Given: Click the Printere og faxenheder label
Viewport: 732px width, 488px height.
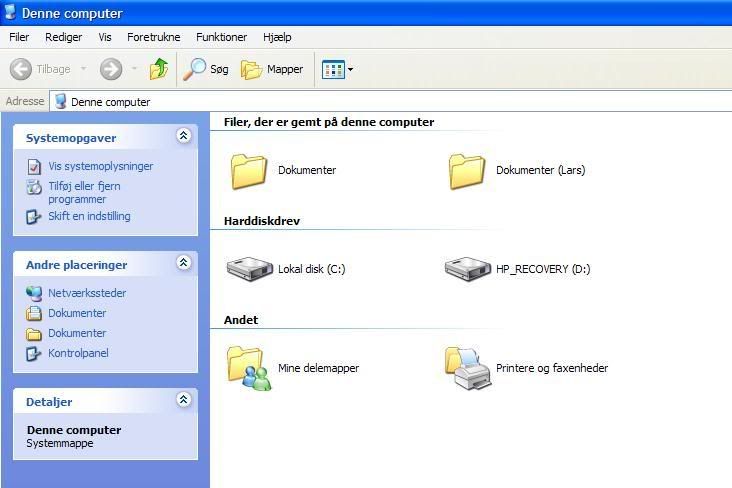Looking at the screenshot, I should tap(552, 368).
